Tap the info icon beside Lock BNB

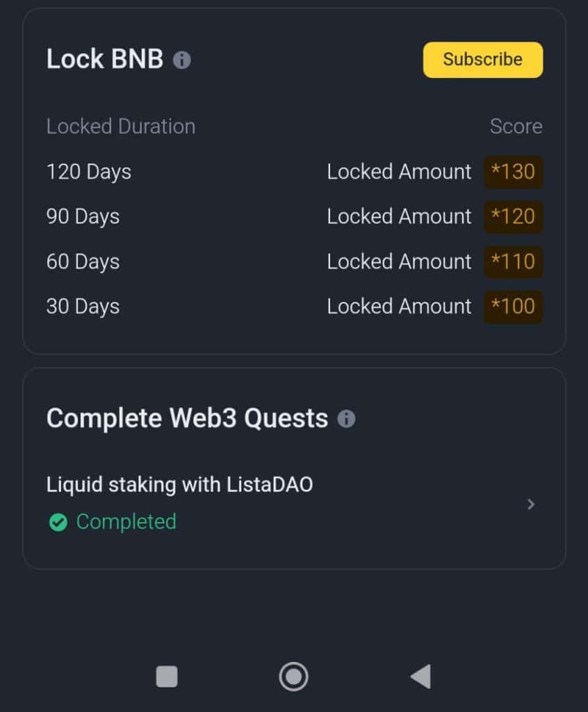point(181,60)
